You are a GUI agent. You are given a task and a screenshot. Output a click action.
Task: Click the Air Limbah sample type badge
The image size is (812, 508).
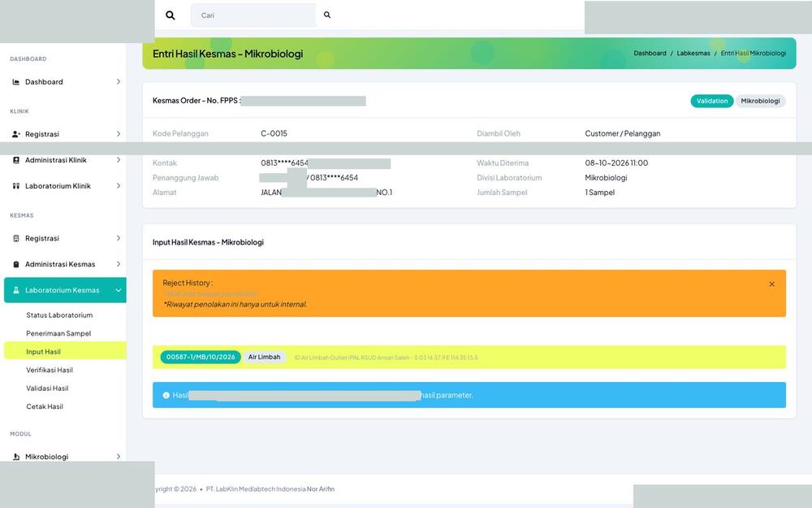pos(264,357)
